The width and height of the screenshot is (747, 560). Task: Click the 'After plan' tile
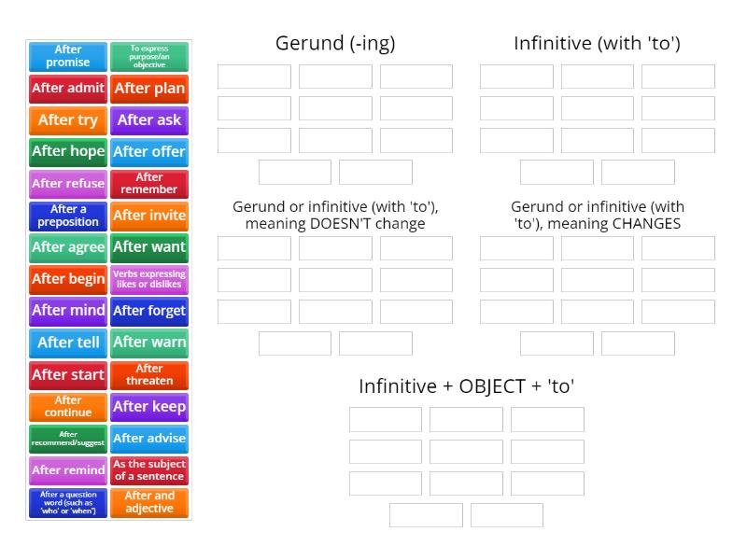[149, 89]
